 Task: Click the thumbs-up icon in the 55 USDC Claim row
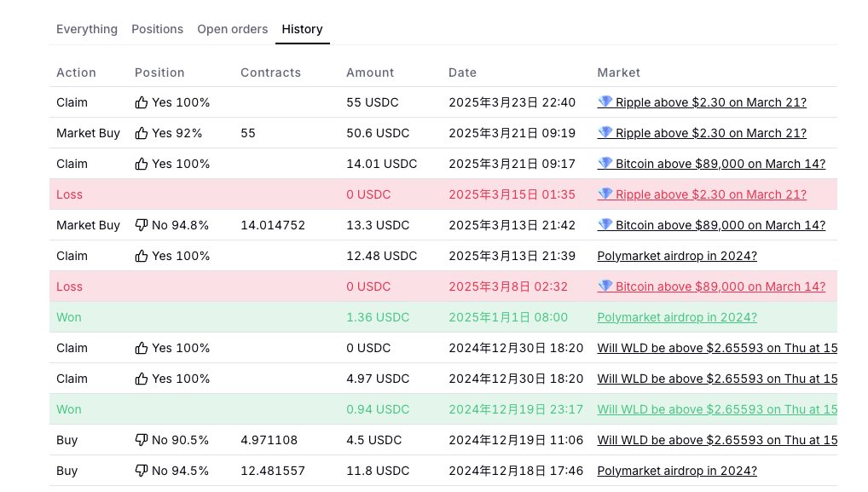(142, 102)
